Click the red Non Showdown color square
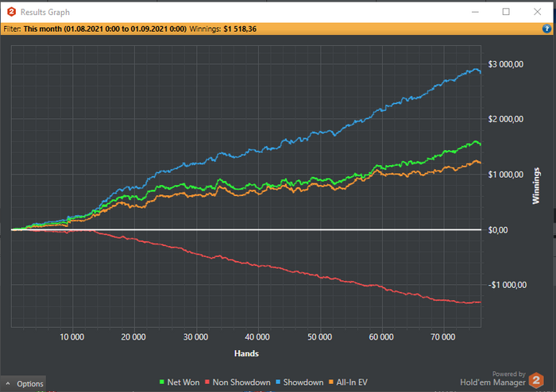Image resolution: width=556 pixels, height=392 pixels. [207, 382]
